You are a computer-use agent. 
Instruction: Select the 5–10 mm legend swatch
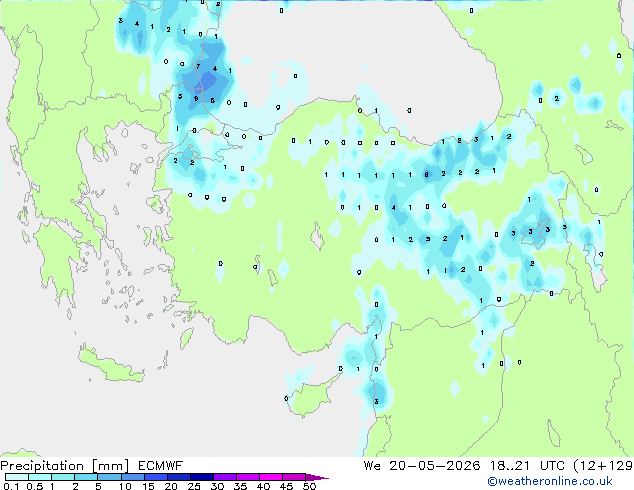[x=109, y=477]
